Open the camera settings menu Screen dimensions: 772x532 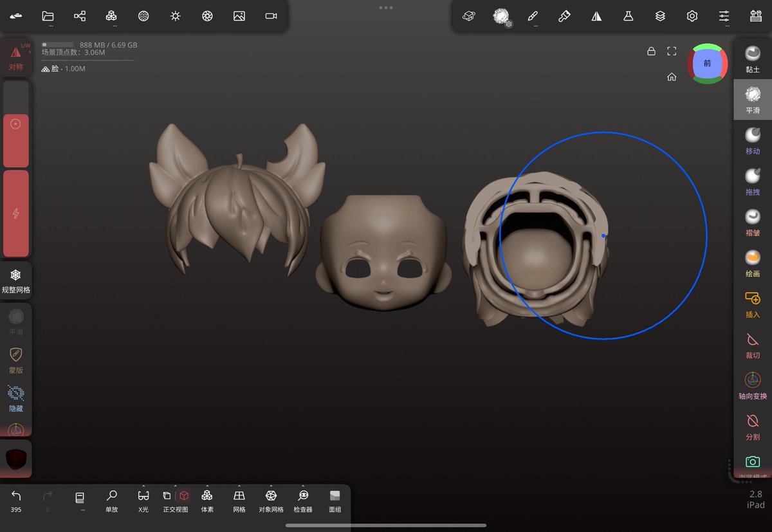pyautogui.click(x=271, y=16)
